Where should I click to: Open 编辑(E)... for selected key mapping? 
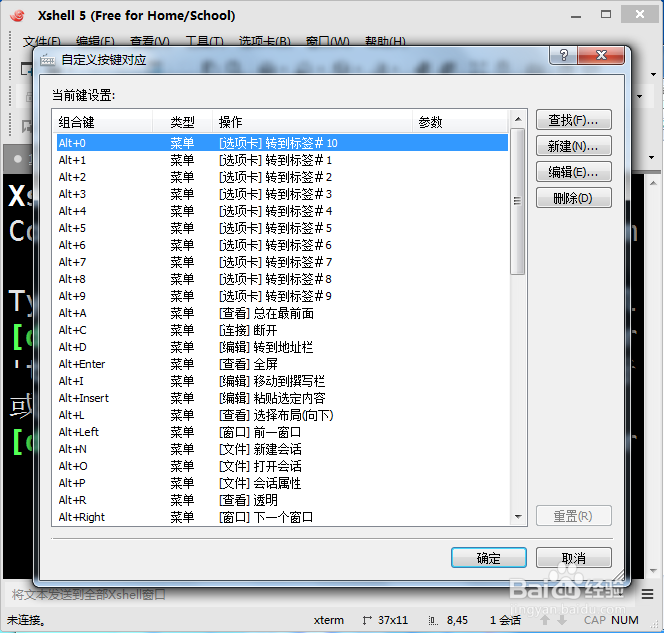click(x=573, y=172)
